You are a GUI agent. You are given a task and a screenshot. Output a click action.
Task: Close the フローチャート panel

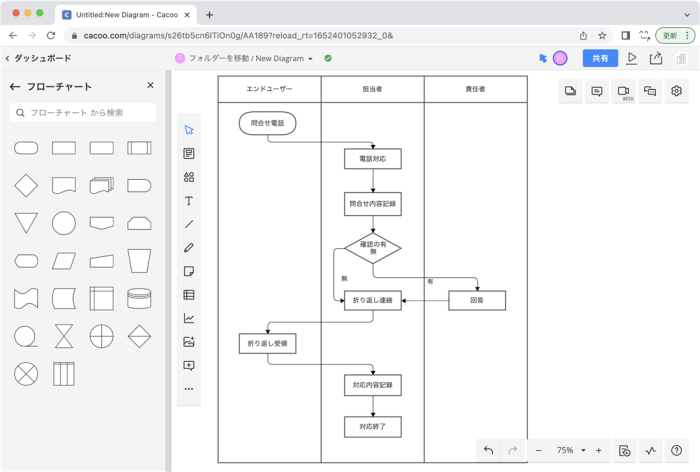pyautogui.click(x=150, y=85)
